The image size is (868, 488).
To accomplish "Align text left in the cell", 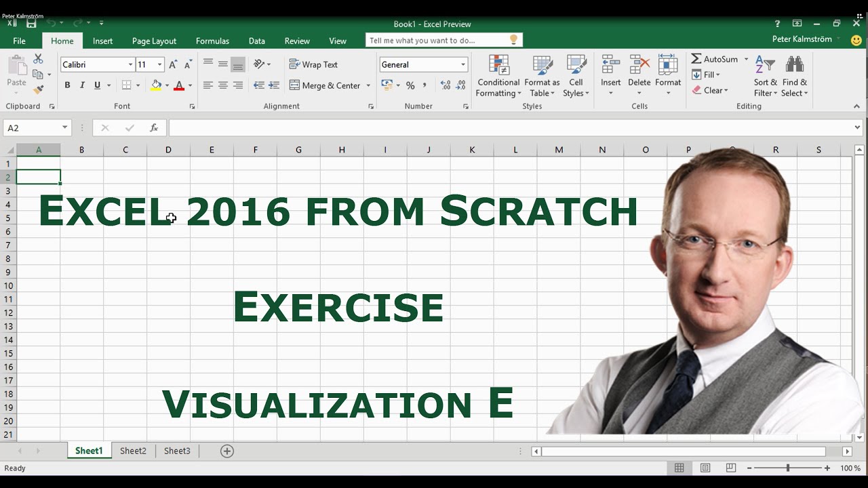I will tap(208, 85).
